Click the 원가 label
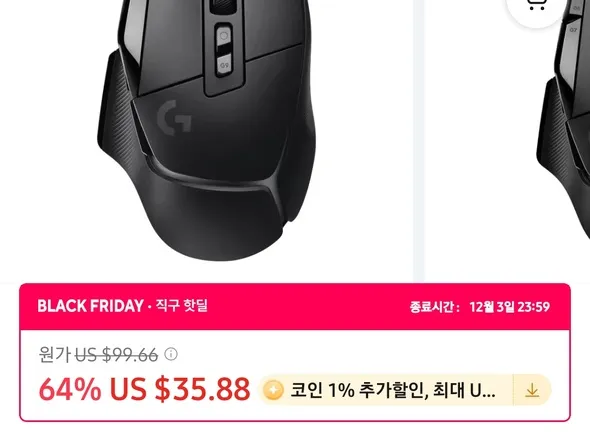590x443 pixels. coord(55,355)
